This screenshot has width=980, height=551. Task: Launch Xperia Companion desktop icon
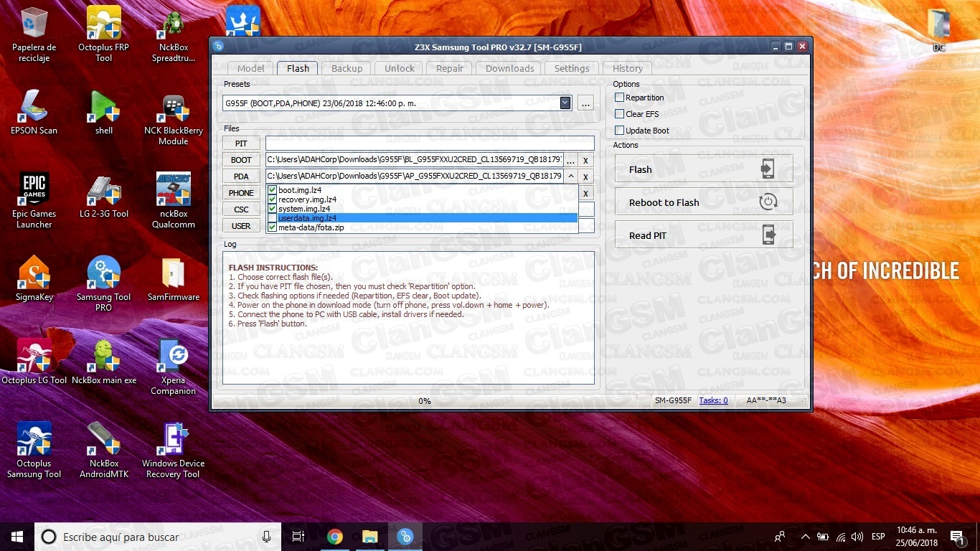click(x=174, y=367)
